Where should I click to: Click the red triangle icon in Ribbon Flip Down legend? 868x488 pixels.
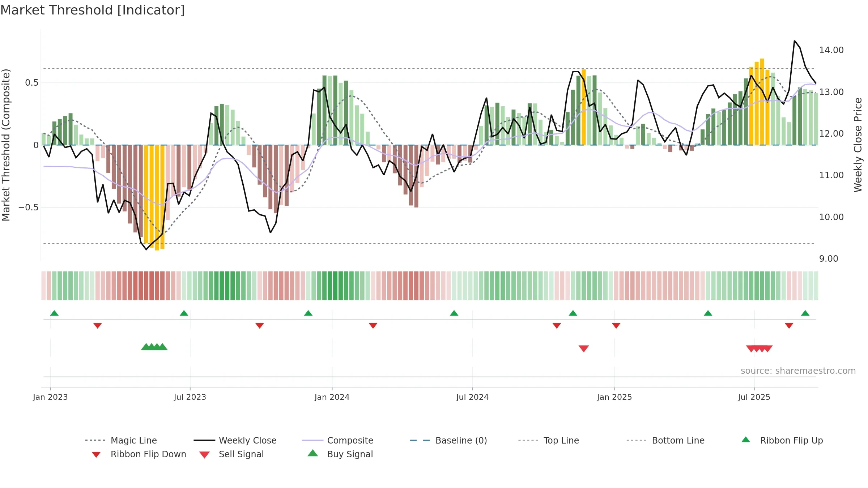coord(96,455)
